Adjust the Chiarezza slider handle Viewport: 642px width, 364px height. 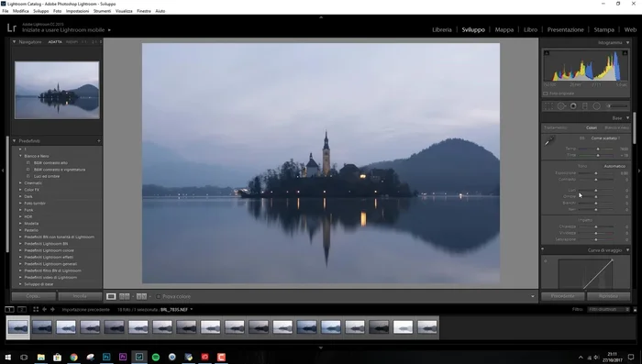point(596,226)
